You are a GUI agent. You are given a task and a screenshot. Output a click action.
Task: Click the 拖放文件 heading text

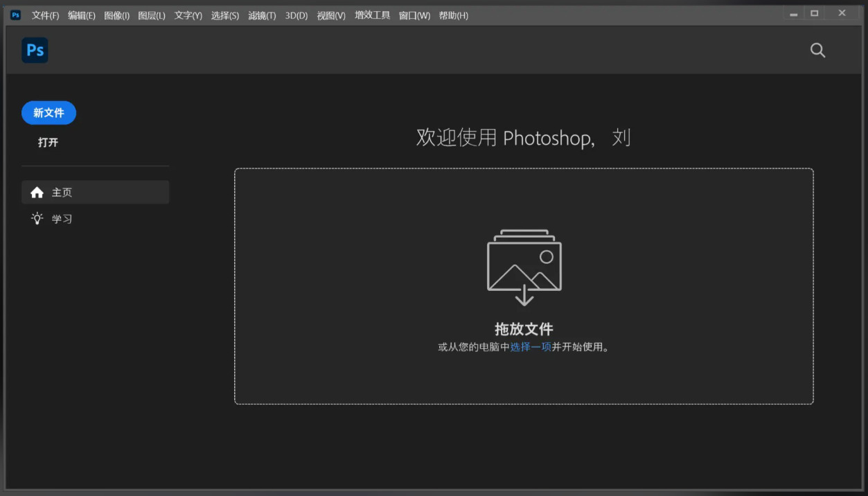click(x=524, y=329)
